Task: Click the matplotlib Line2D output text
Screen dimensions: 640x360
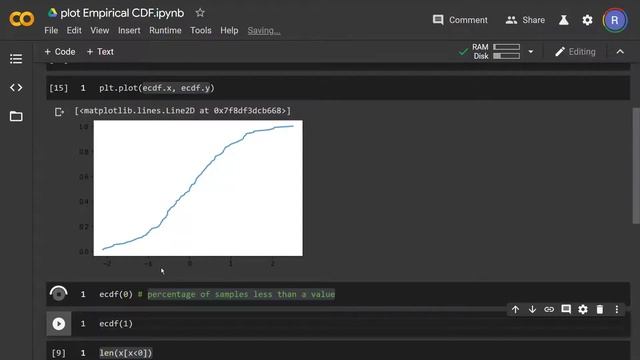Action: click(x=182, y=111)
